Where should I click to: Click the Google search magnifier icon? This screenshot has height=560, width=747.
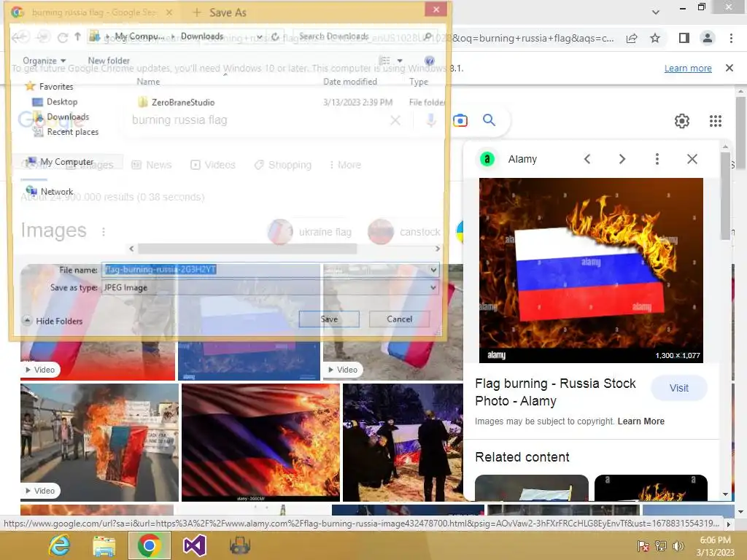pos(489,120)
